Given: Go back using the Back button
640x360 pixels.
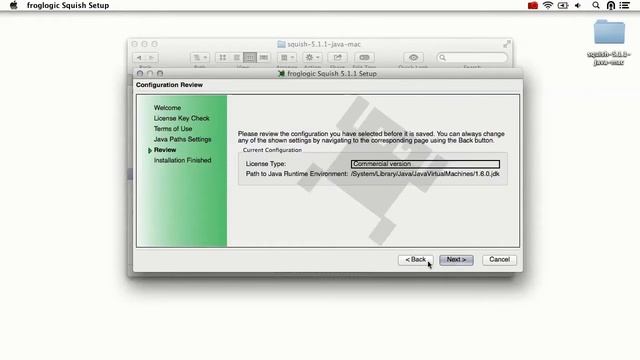Looking at the screenshot, I should tap(416, 260).
